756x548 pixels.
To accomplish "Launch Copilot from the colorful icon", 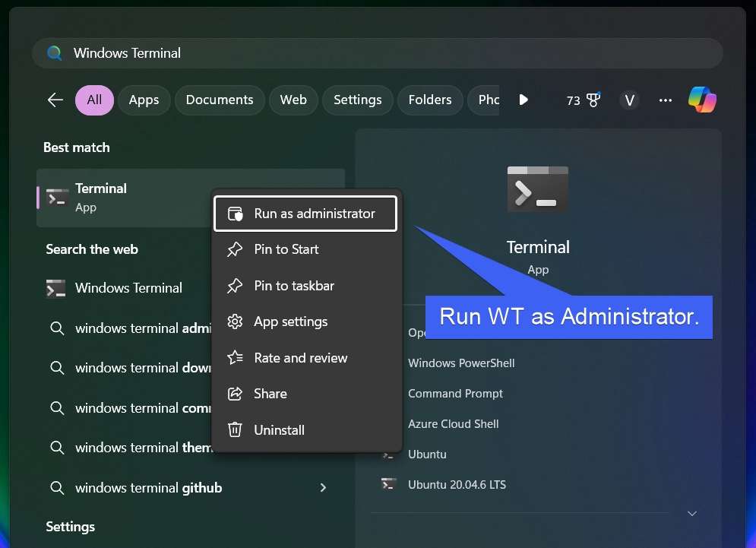I will [x=703, y=100].
